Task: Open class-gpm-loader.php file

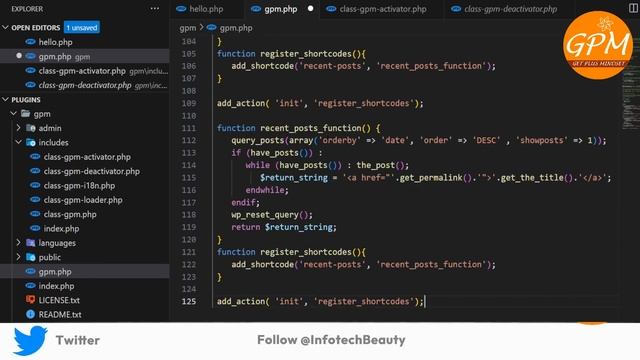Action: pyautogui.click(x=84, y=200)
